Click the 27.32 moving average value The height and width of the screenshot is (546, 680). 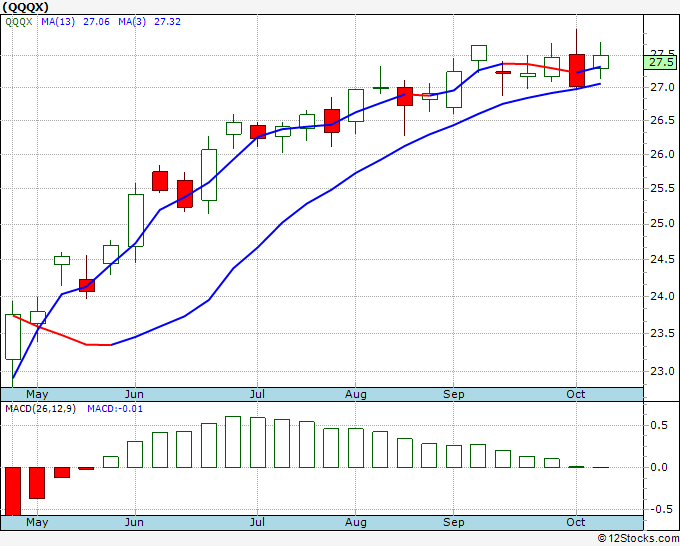coord(167,22)
